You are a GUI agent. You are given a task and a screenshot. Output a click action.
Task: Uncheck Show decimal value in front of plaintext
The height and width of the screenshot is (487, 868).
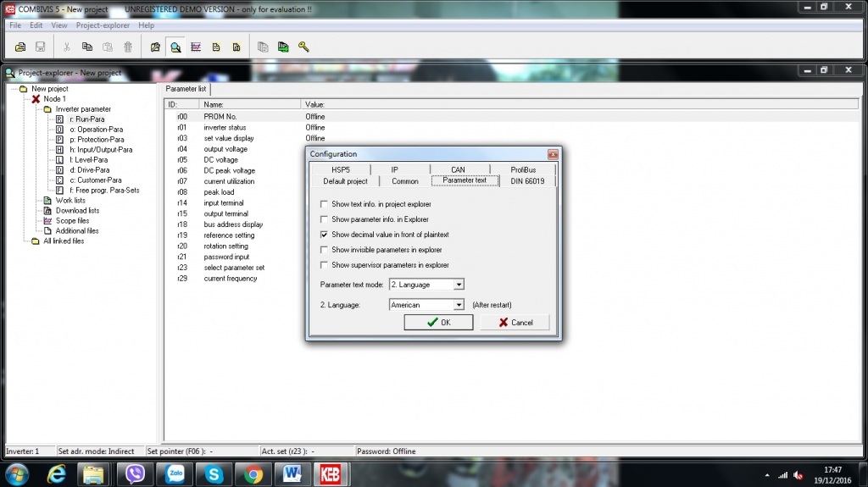pyautogui.click(x=325, y=235)
